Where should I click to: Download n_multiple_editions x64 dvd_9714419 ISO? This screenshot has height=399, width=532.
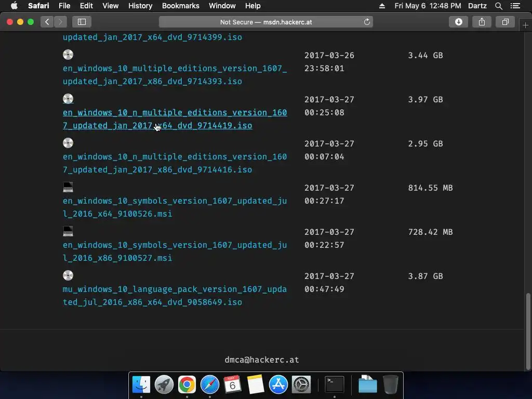click(175, 119)
